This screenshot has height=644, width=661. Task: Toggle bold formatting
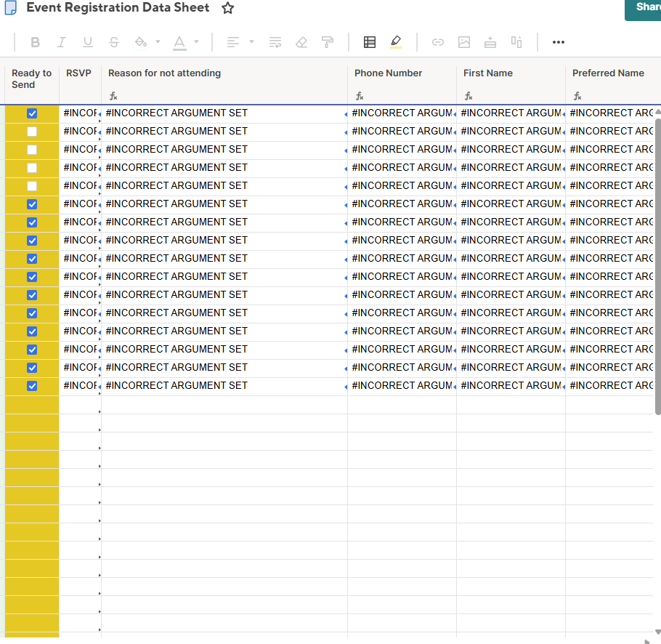36,42
